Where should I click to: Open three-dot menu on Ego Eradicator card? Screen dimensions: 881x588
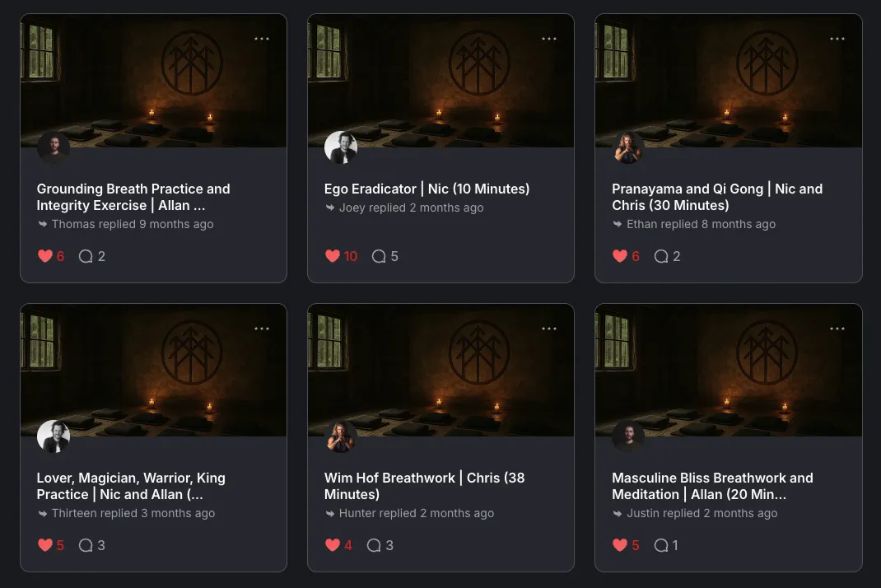[549, 39]
